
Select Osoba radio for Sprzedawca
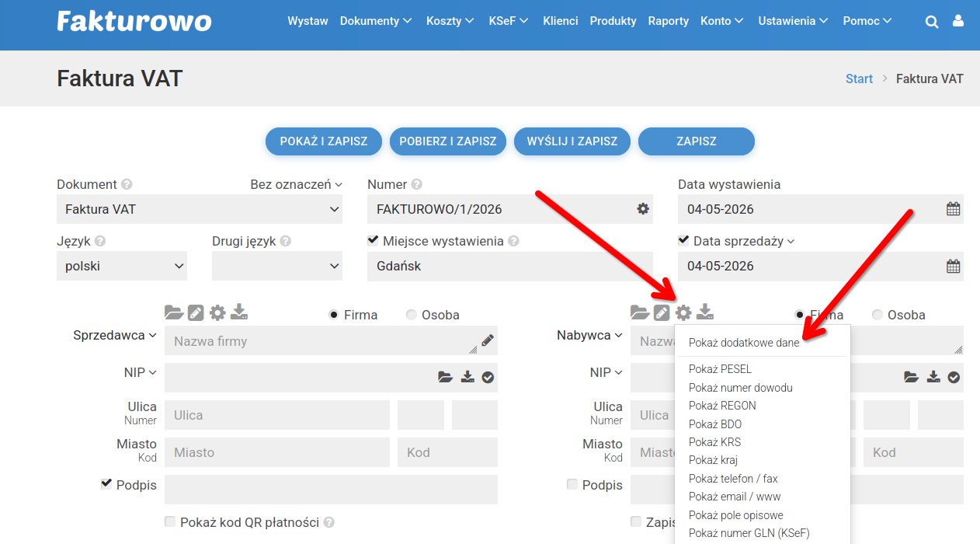(x=412, y=315)
